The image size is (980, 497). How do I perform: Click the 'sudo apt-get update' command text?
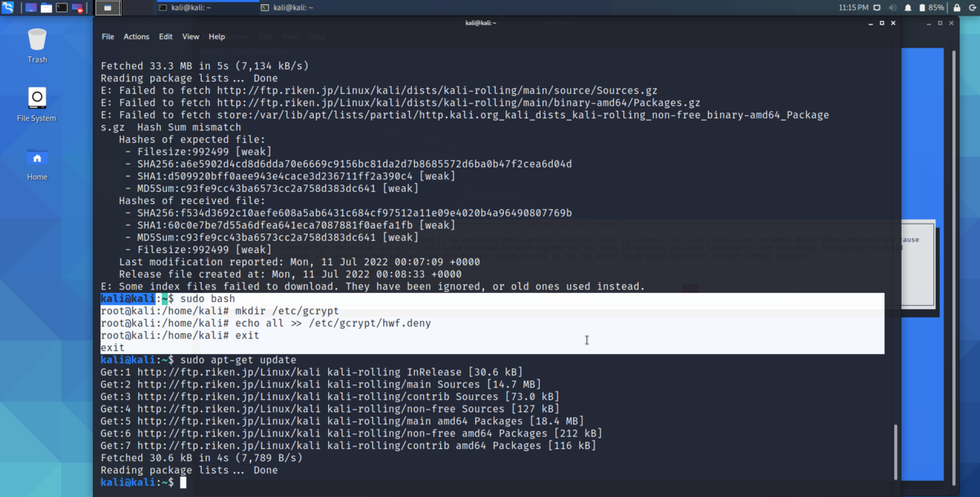238,360
